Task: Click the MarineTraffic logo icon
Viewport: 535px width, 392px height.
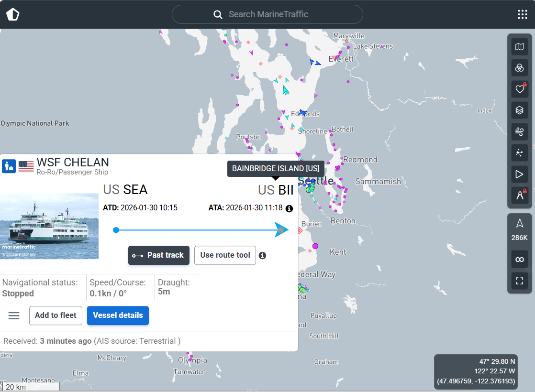Action: (13, 14)
